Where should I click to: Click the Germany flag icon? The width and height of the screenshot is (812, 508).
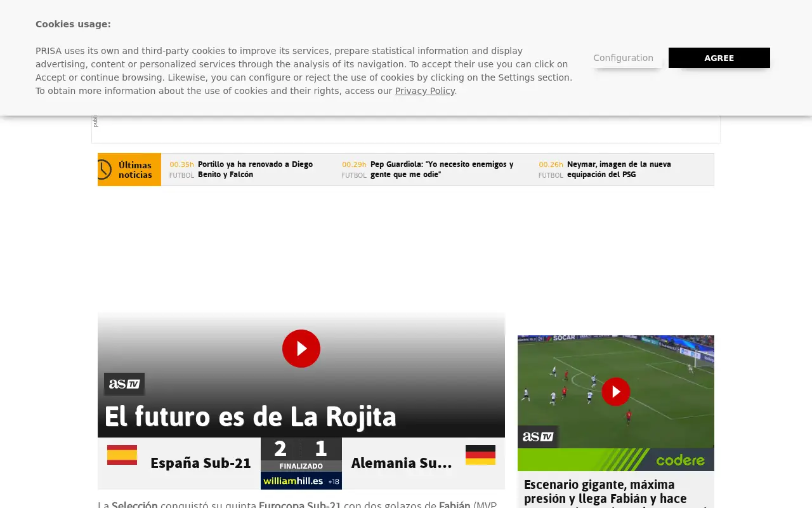[x=480, y=455]
